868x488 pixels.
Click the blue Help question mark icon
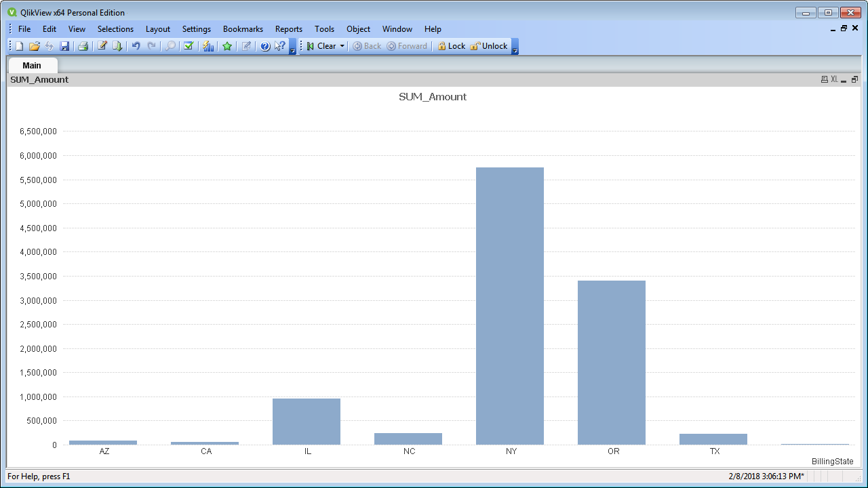tap(265, 46)
